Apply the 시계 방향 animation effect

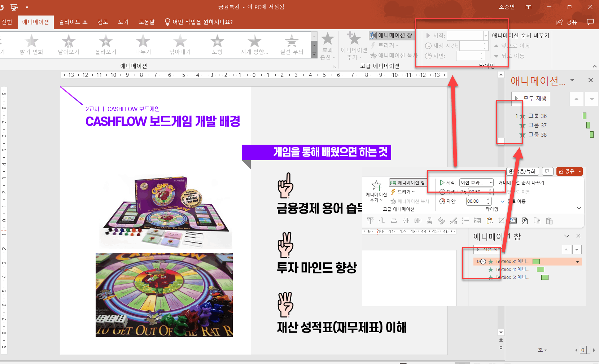point(254,44)
